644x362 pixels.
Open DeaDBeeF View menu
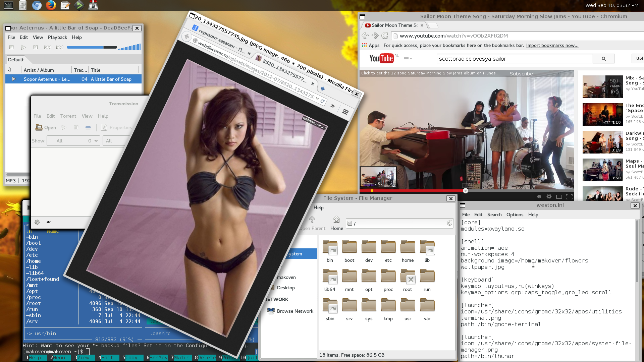[38, 37]
